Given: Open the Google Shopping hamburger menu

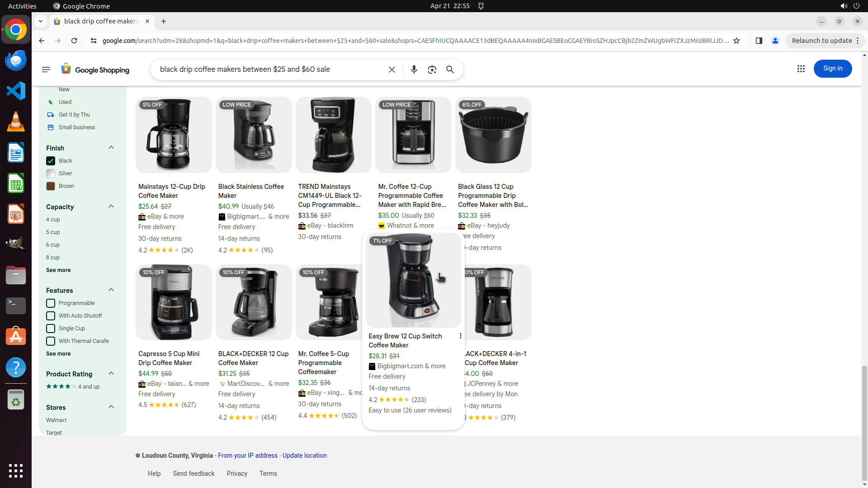Looking at the screenshot, I should (x=46, y=70).
